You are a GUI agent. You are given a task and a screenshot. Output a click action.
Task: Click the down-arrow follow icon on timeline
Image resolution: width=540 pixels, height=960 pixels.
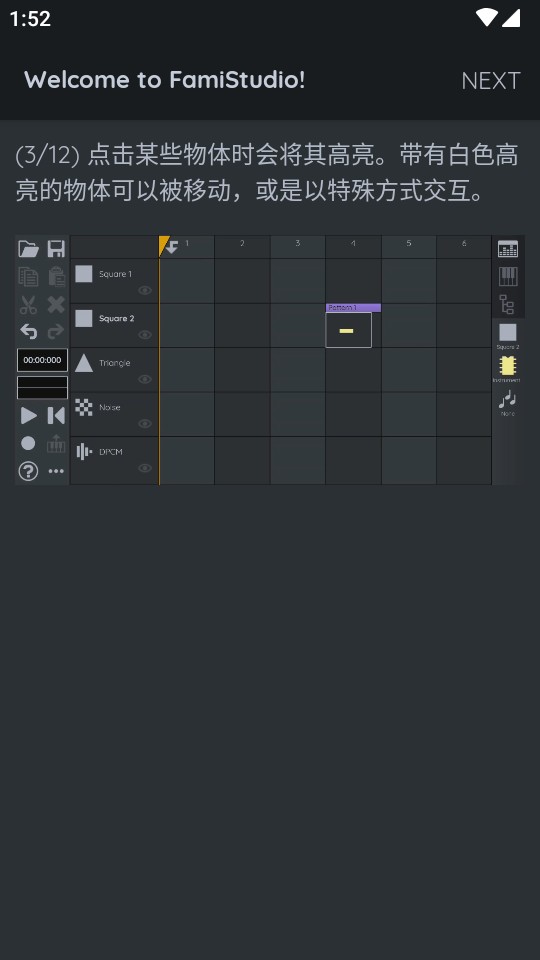pos(173,247)
